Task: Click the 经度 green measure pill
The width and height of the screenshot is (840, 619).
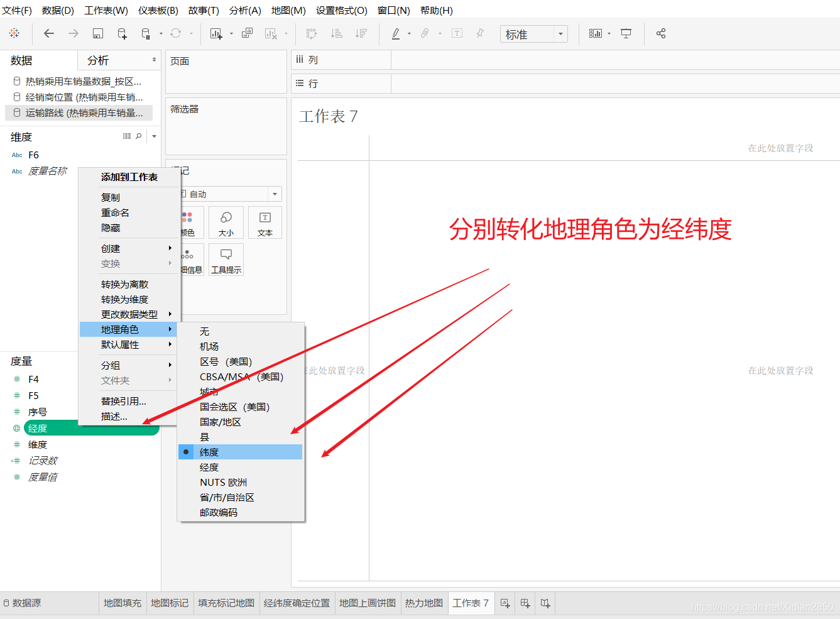Action: pyautogui.click(x=91, y=428)
